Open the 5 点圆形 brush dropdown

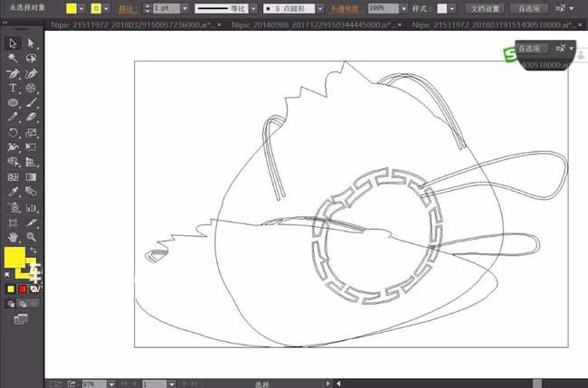coord(320,8)
